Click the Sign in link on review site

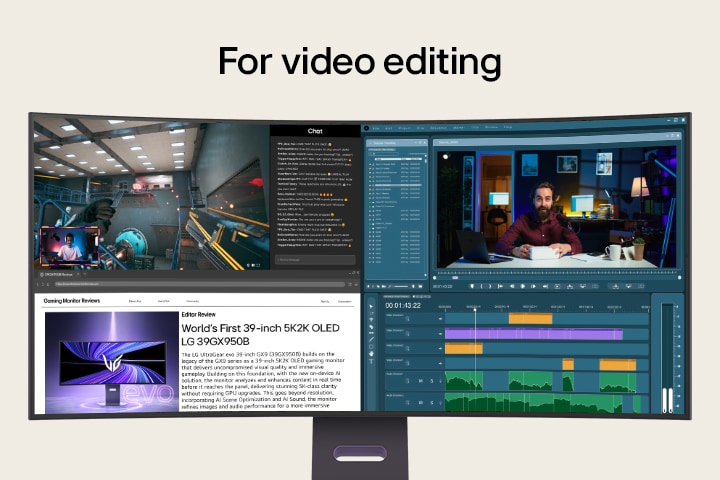click(x=325, y=301)
